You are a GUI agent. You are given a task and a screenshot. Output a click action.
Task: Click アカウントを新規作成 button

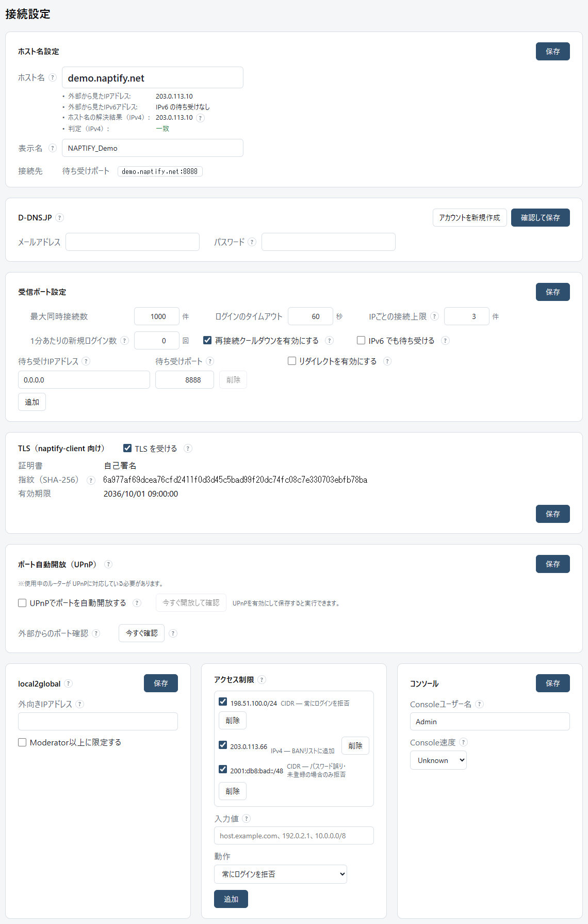[x=470, y=218]
